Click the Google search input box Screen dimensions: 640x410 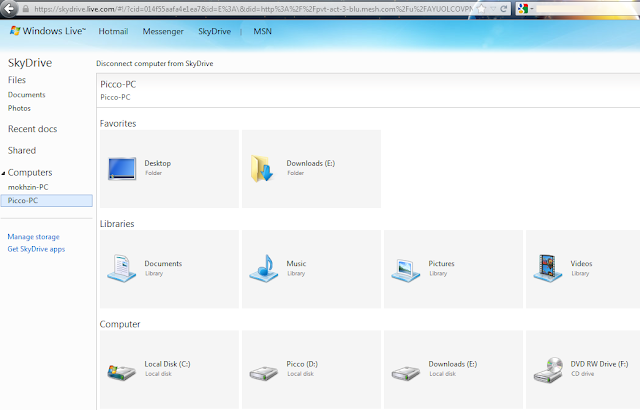tap(587, 9)
